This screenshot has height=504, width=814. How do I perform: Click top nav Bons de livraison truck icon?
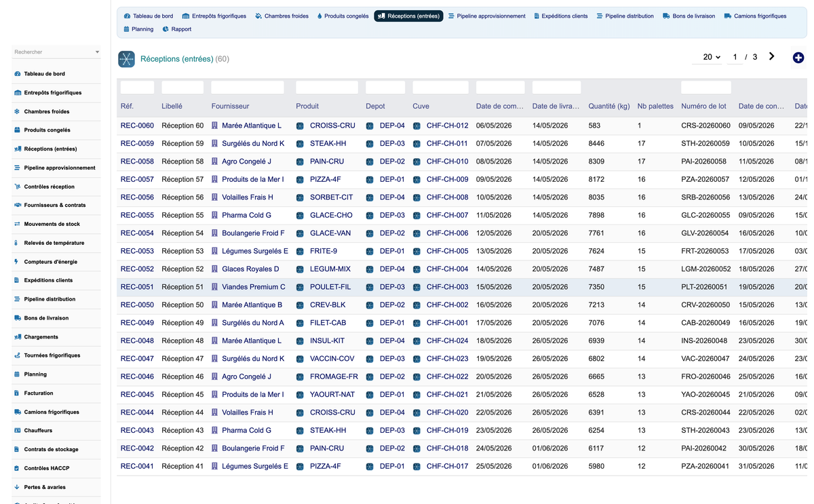pyautogui.click(x=666, y=16)
